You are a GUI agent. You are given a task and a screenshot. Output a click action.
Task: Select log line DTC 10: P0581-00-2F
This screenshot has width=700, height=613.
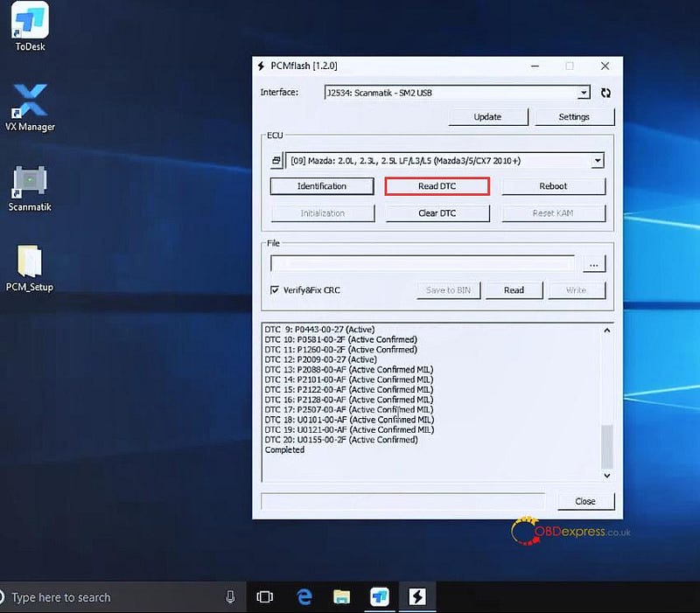[x=341, y=339]
